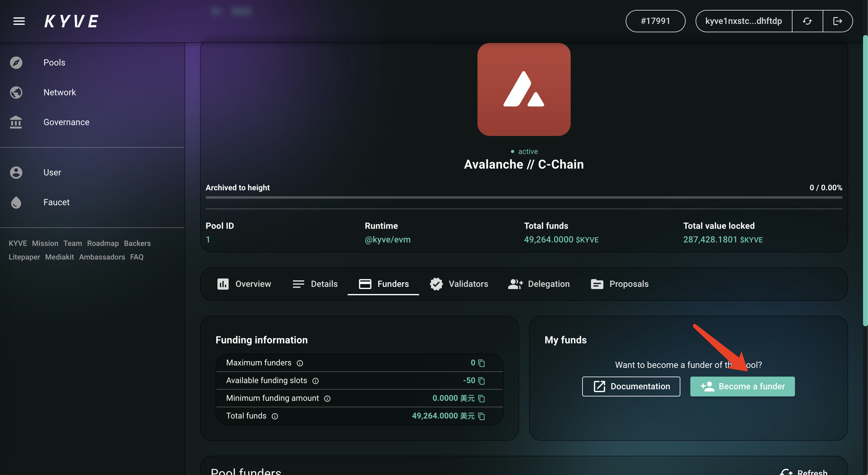868x475 pixels.
Task: Copy the Minimum funding amount value
Action: tap(482, 399)
